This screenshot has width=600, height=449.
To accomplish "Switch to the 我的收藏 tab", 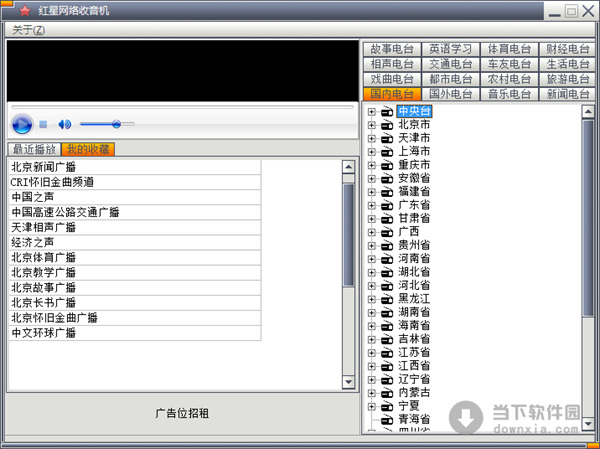I will pyautogui.click(x=88, y=149).
